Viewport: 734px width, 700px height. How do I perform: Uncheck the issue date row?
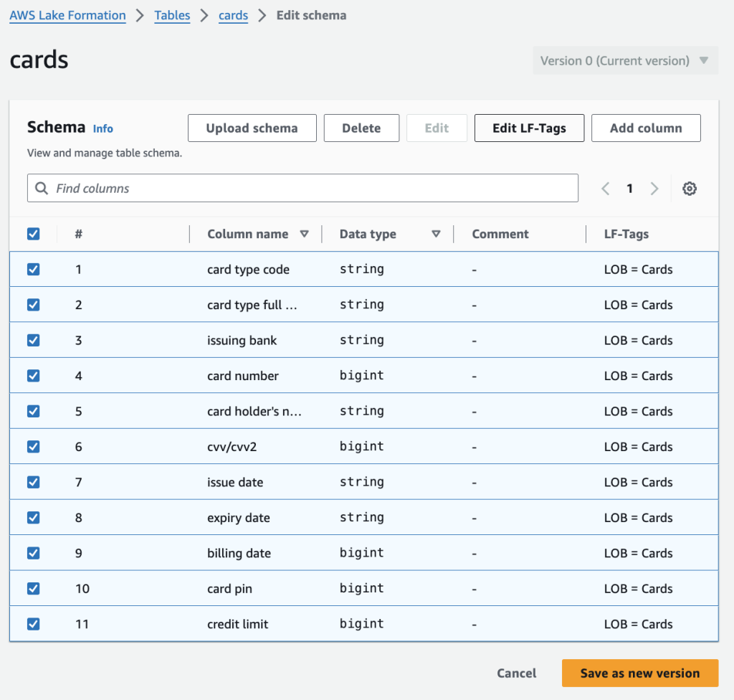tap(33, 482)
